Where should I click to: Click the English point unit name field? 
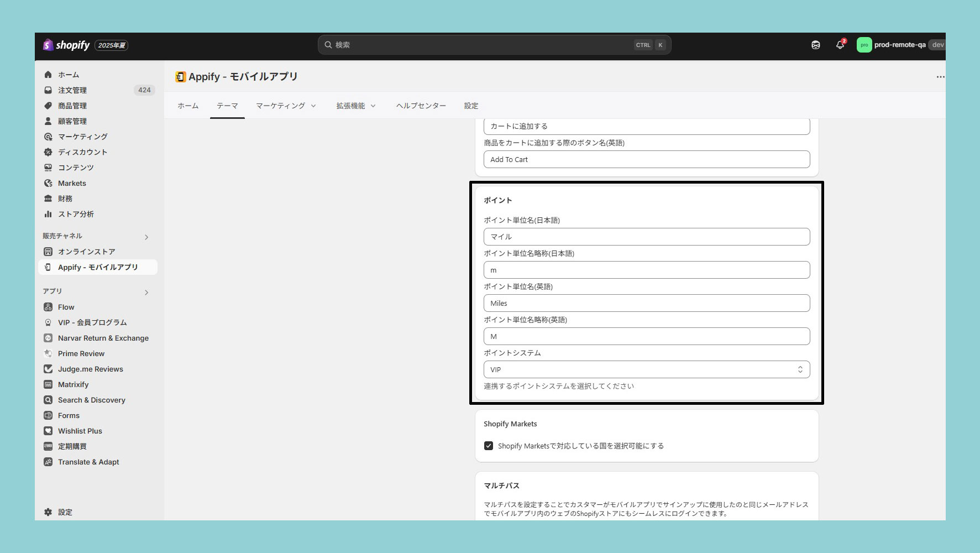point(647,303)
